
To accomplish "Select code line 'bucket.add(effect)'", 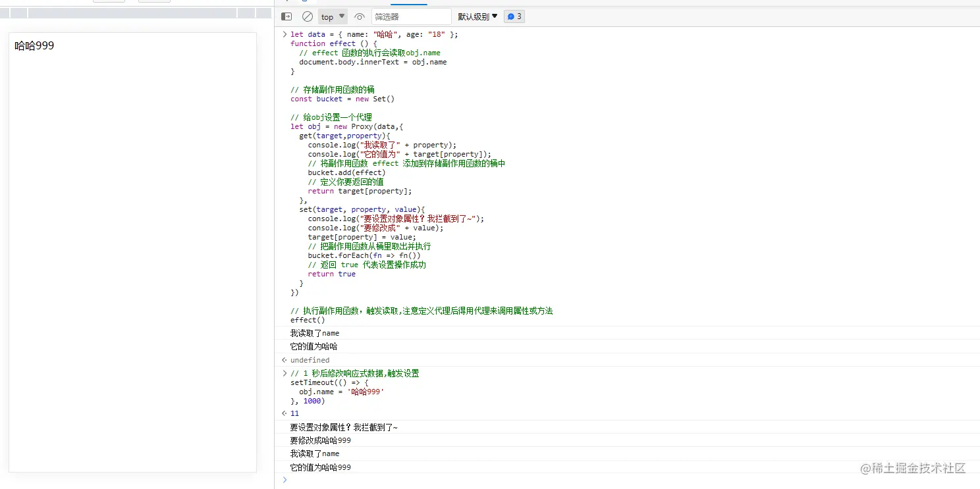I will (346, 172).
